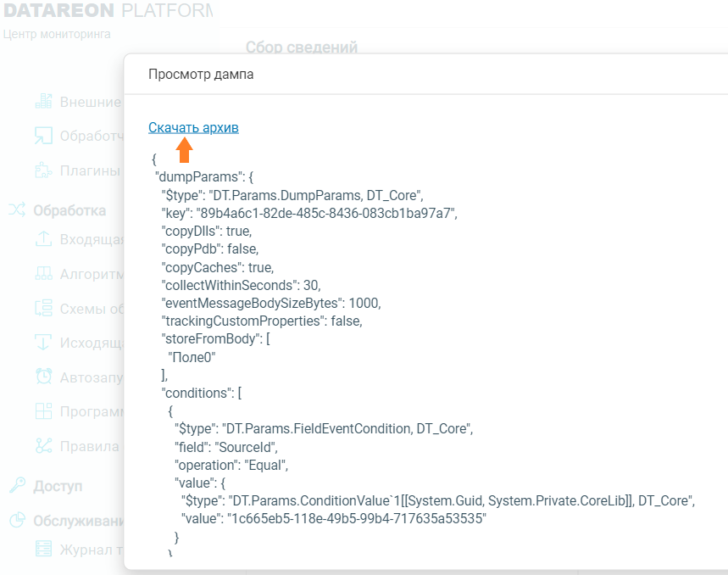The image size is (728, 575).
Task: Expand the Доступ section
Action: [58, 486]
